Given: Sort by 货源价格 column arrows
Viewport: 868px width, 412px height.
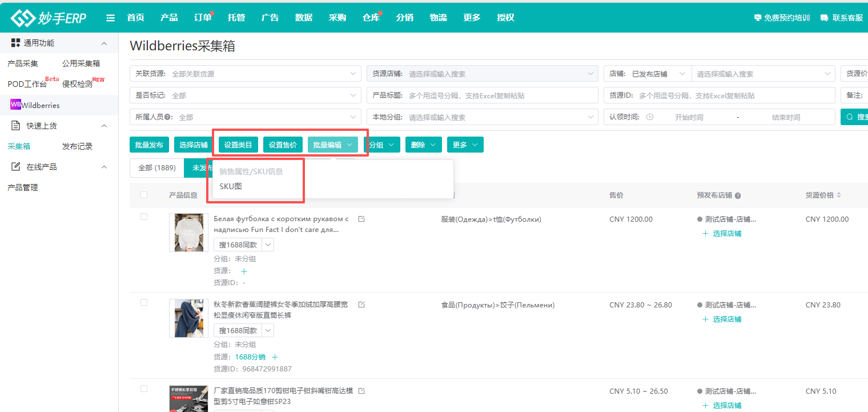Looking at the screenshot, I should tap(839, 195).
